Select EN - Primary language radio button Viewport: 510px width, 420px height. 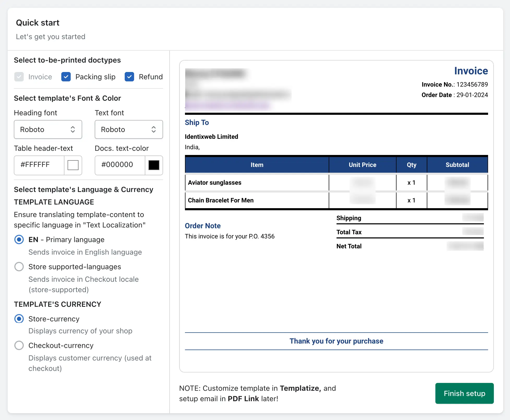point(19,239)
